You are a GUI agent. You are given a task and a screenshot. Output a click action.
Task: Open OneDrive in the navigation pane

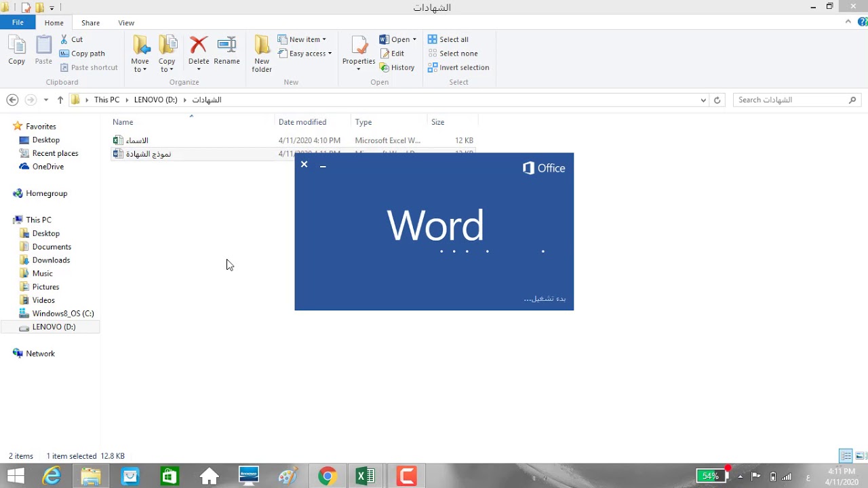48,166
